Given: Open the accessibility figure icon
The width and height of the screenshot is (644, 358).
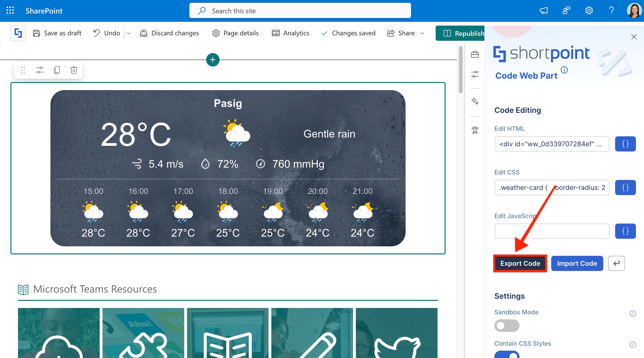Looking at the screenshot, I should 475,130.
